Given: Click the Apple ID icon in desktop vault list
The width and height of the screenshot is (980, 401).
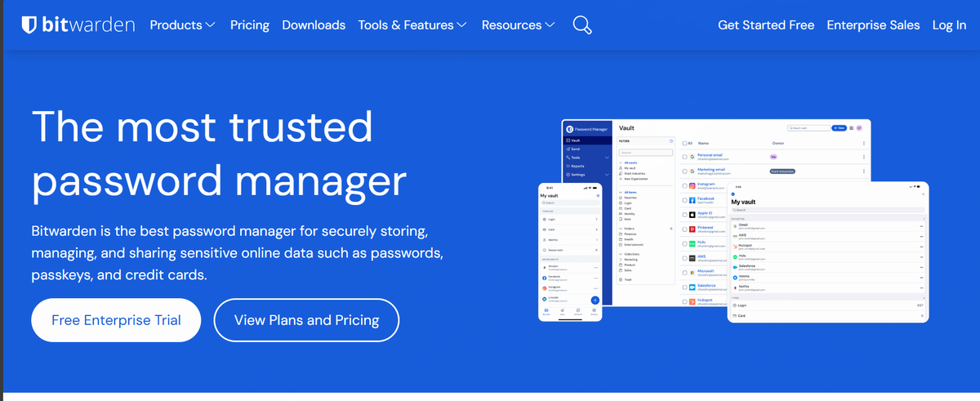Looking at the screenshot, I should click(x=692, y=215).
